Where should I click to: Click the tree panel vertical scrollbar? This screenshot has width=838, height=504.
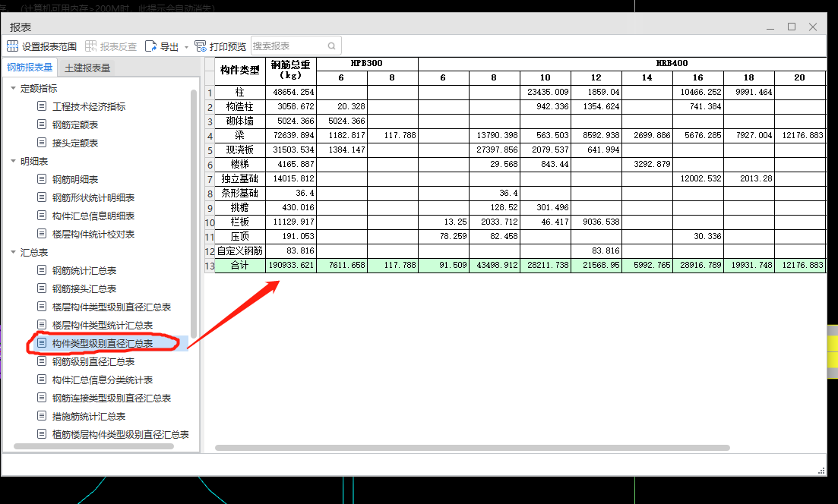coord(194,213)
